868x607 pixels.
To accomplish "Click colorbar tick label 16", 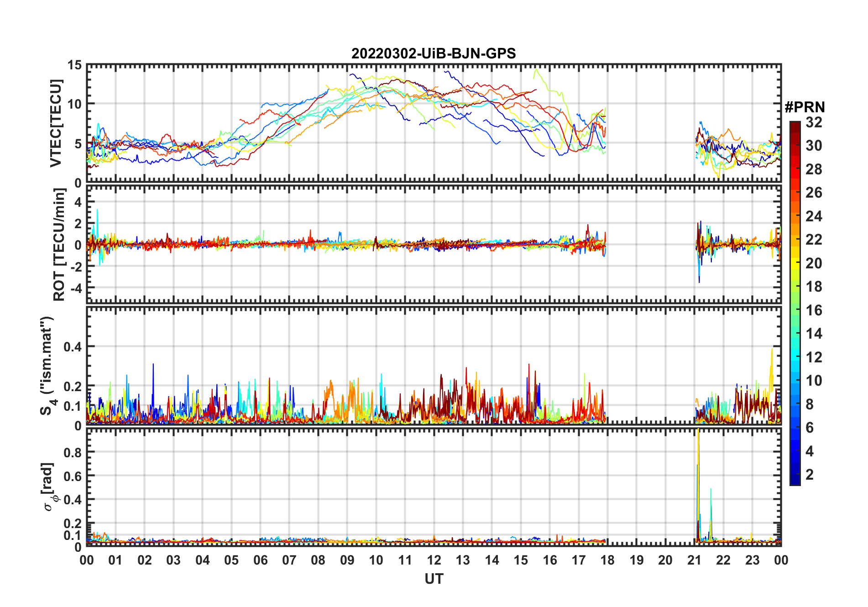I will click(x=814, y=310).
